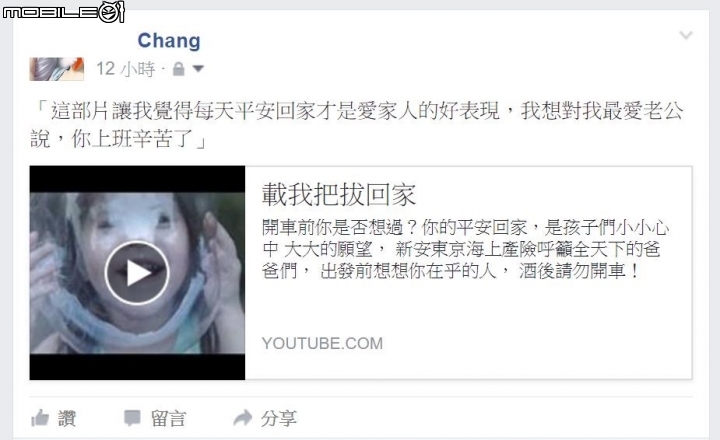720x440 pixels.
Task: Click the lock privacy icon
Action: click(x=179, y=69)
